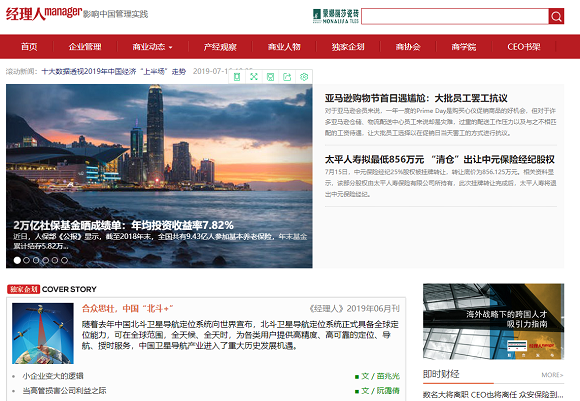The width and height of the screenshot is (580, 401).
Task: Click into the search input field
Action: 455,16
